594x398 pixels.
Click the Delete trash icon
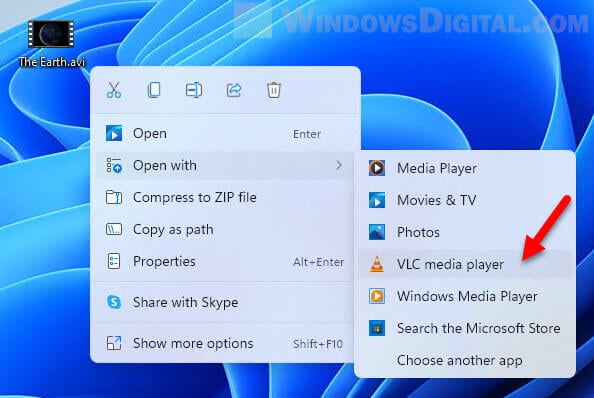(x=274, y=90)
